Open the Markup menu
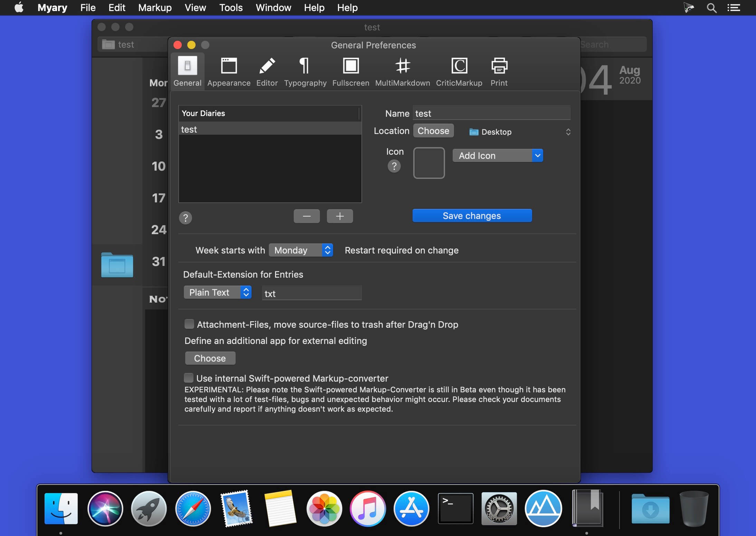 (x=155, y=8)
